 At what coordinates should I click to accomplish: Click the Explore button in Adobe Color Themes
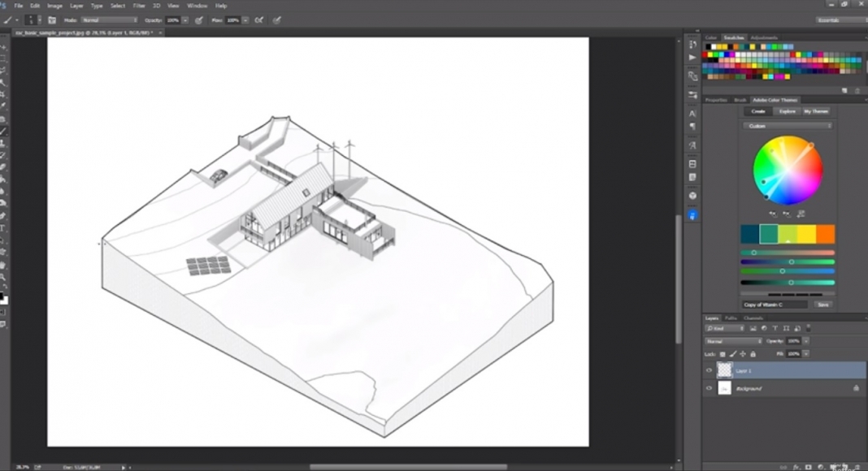pyautogui.click(x=787, y=111)
